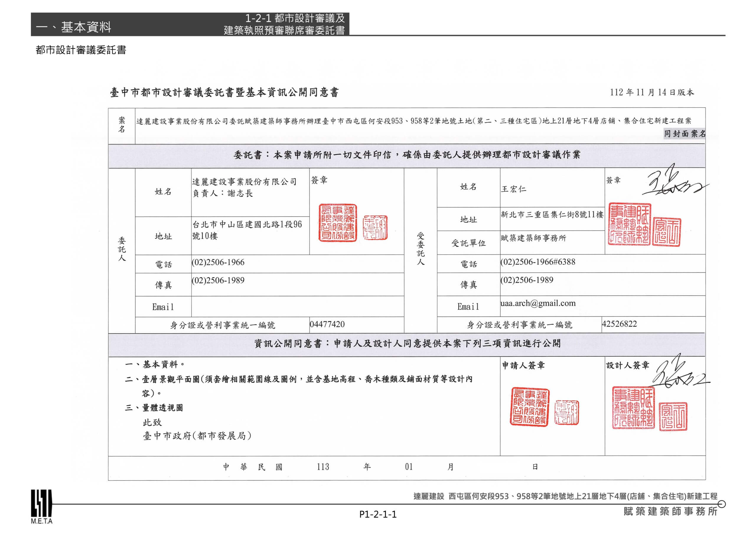Image resolution: width=756 pixels, height=535 pixels.
Task: Select the 都市設計審議委託書 subtitle
Action: pos(81,50)
